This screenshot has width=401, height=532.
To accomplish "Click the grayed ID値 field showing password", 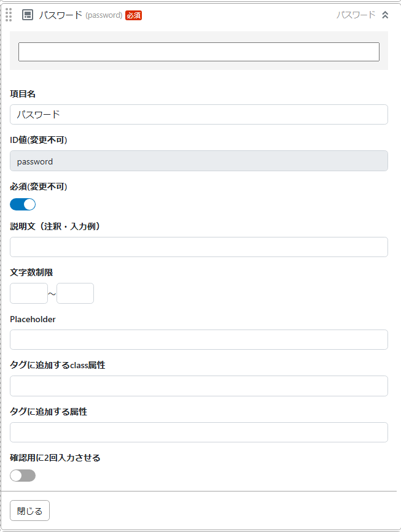I will [x=199, y=160].
